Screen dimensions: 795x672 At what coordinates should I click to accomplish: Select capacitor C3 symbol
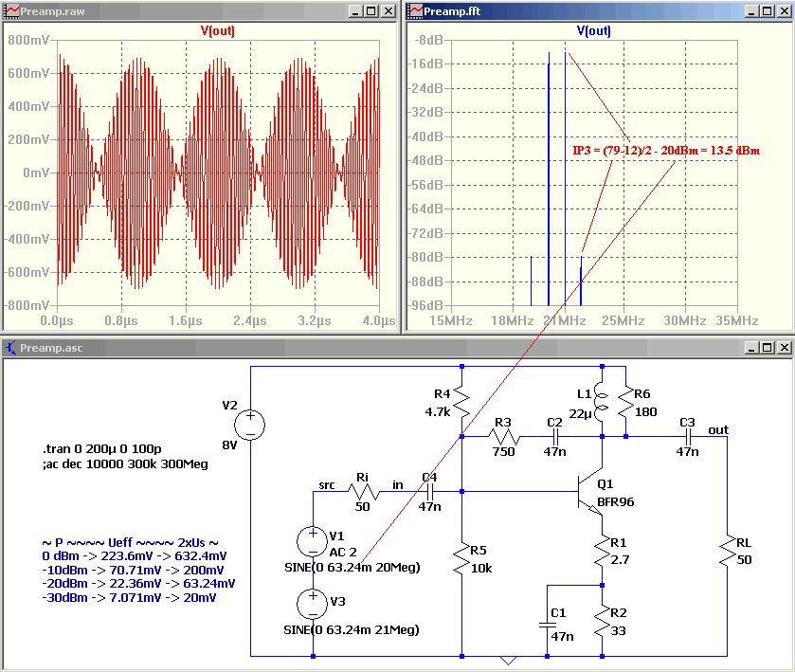tap(688, 436)
